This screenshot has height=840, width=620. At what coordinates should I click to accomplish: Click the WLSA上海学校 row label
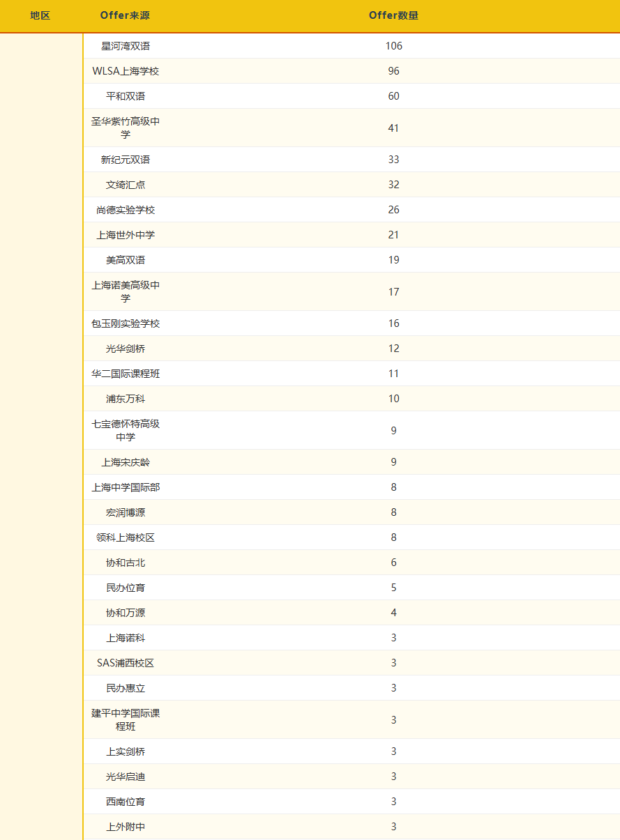[126, 71]
